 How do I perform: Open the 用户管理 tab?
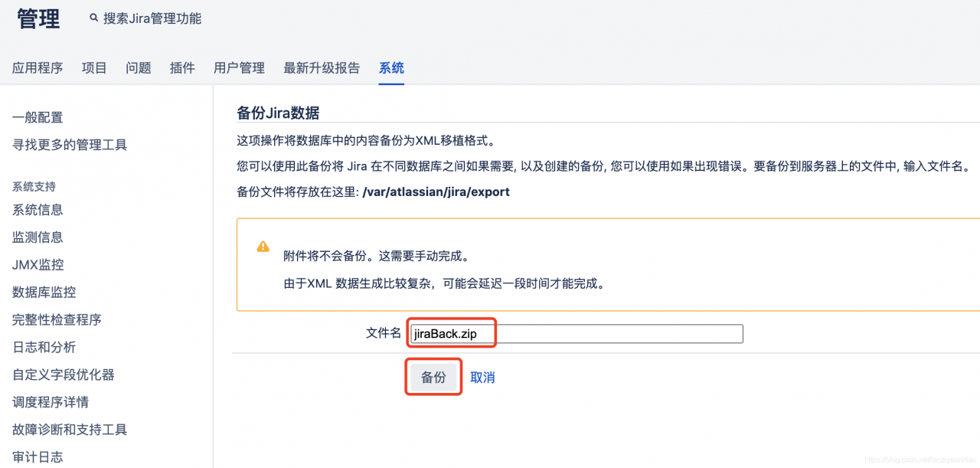239,68
